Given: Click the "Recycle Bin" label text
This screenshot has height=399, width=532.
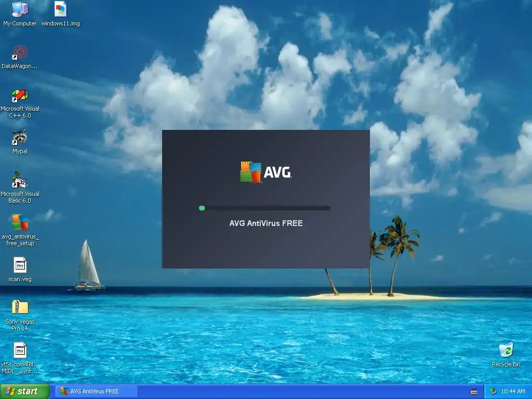Looking at the screenshot, I should 506,364.
